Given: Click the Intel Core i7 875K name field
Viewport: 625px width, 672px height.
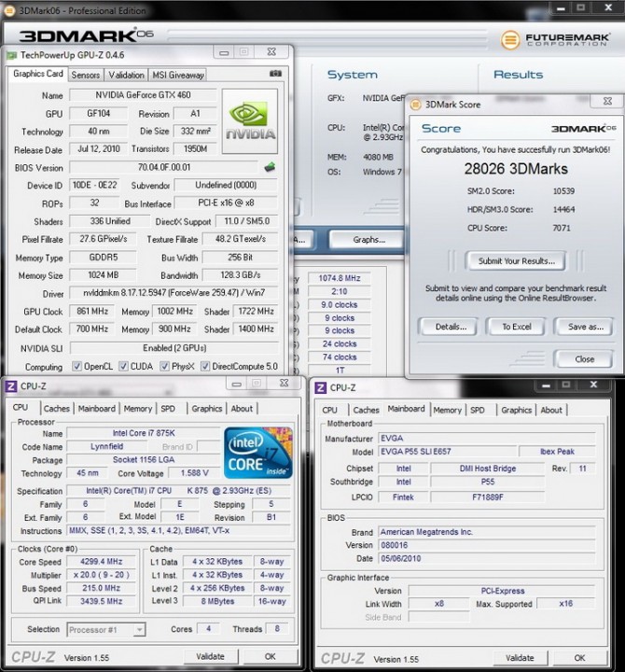Looking at the screenshot, I should point(144,433).
